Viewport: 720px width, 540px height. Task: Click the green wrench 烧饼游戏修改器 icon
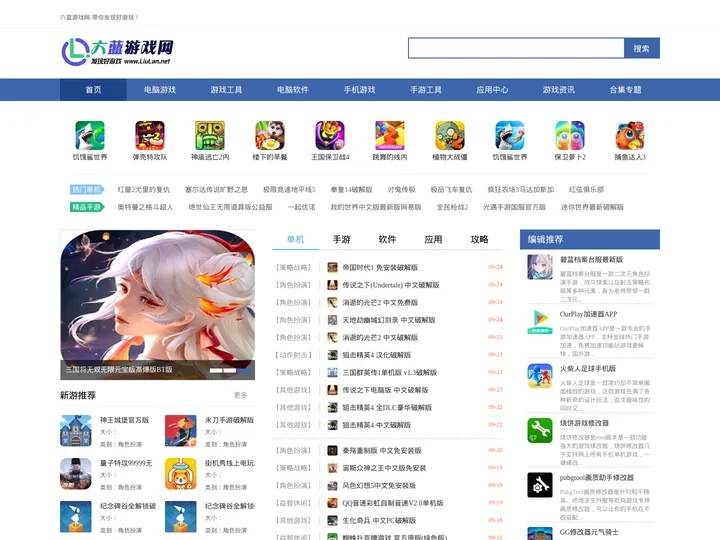point(540,431)
